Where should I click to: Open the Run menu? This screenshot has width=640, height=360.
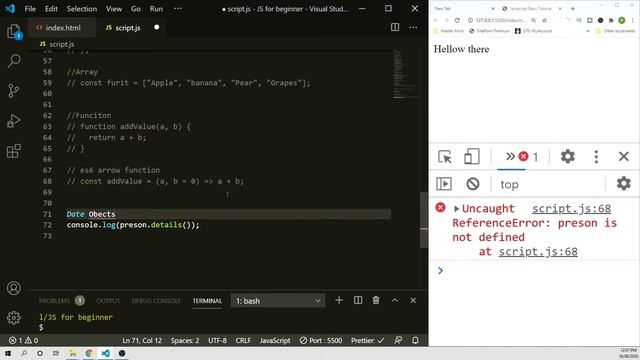point(156,9)
